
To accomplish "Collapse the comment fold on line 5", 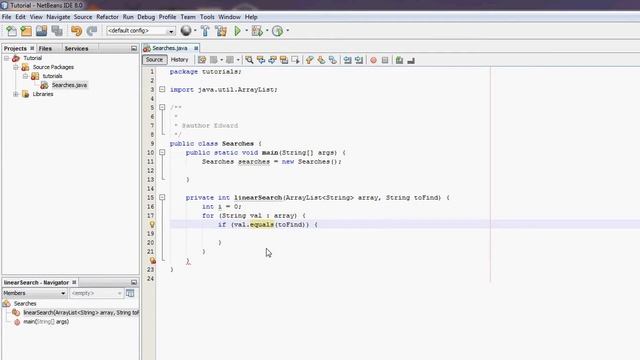I will coord(162,107).
